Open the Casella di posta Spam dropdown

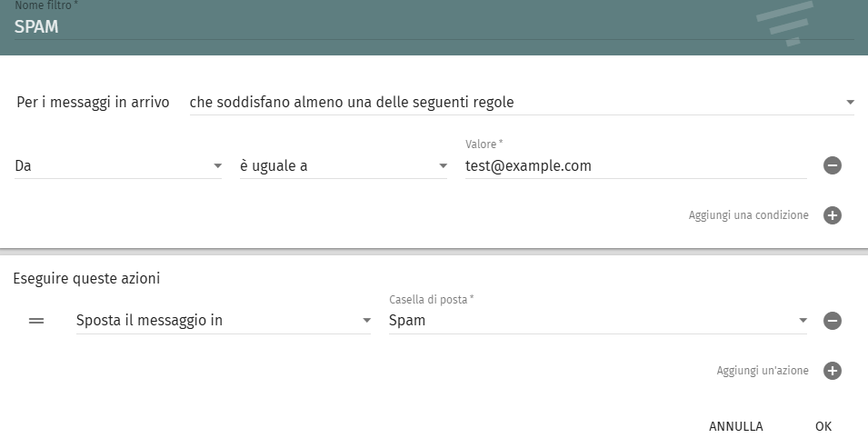click(x=591, y=321)
